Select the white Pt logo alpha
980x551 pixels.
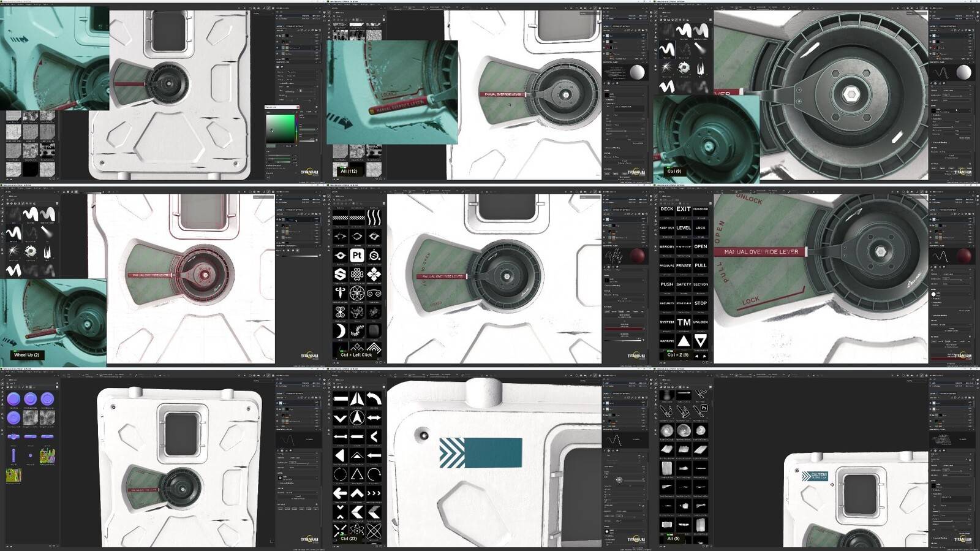357,255
